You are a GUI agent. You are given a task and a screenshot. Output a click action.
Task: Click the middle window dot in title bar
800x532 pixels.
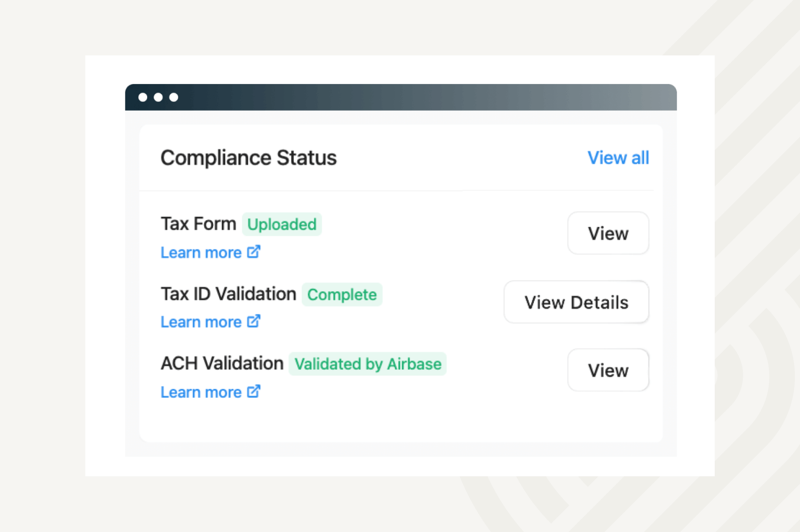158,97
